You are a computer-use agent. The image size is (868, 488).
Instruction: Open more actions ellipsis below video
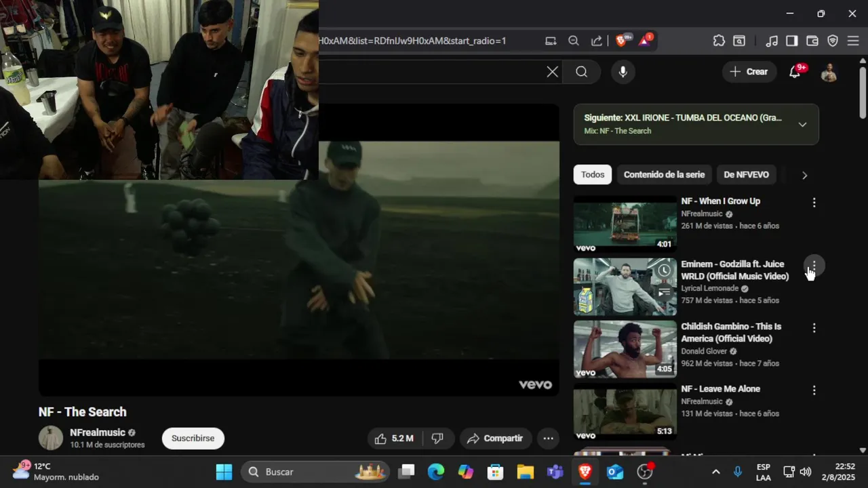[549, 439]
